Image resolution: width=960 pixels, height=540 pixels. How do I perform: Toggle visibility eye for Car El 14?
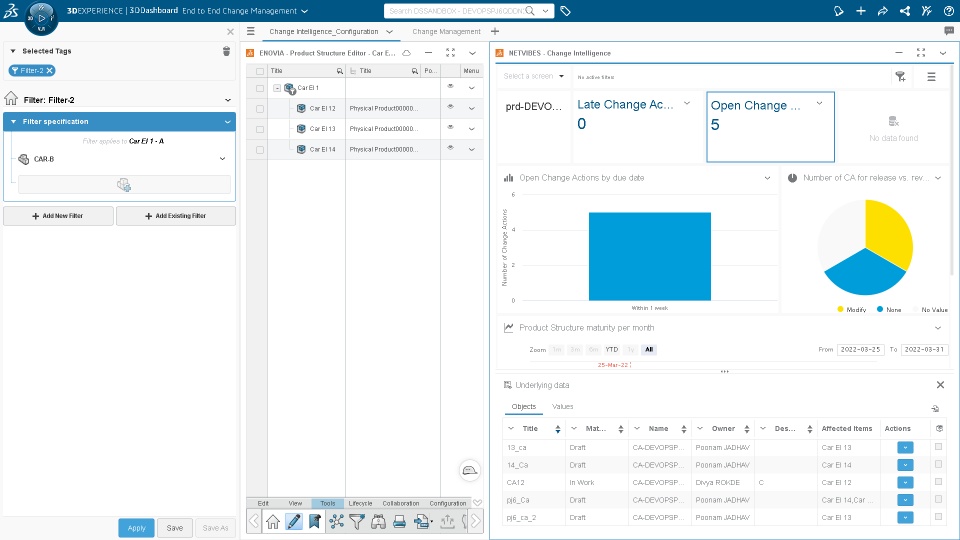click(451, 148)
